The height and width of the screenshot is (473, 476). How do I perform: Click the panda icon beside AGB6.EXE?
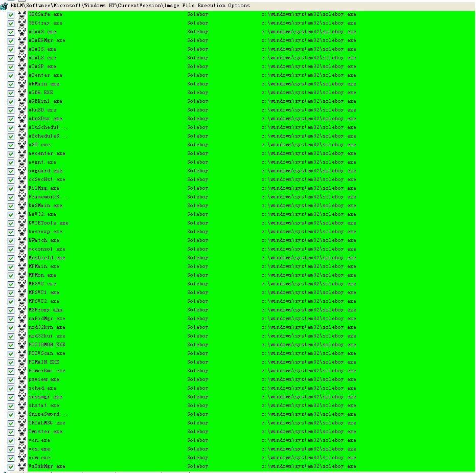[22, 93]
